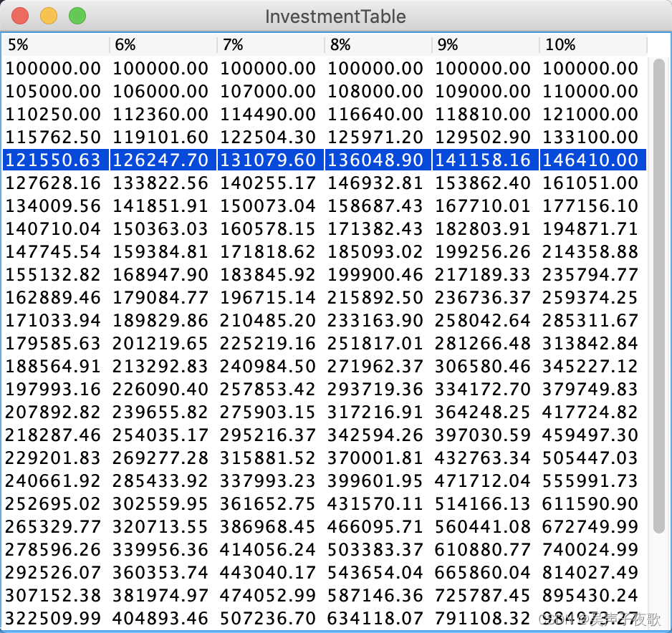Click cell 269277.28
This screenshot has width=672, height=633.
click(163, 458)
